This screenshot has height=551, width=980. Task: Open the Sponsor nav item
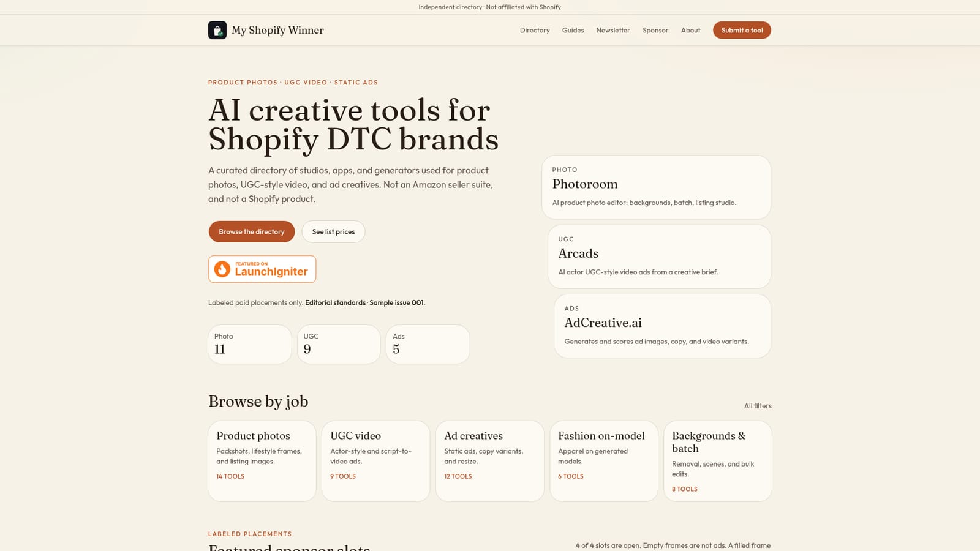[655, 30]
